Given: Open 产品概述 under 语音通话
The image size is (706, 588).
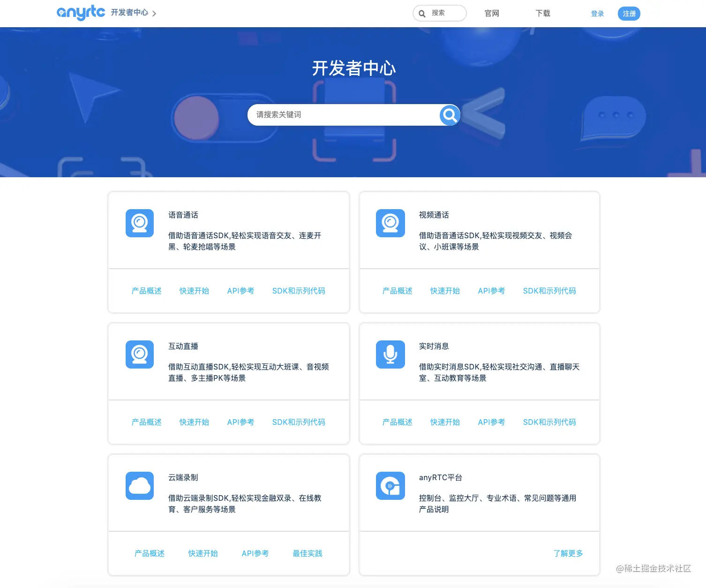Looking at the screenshot, I should point(147,291).
